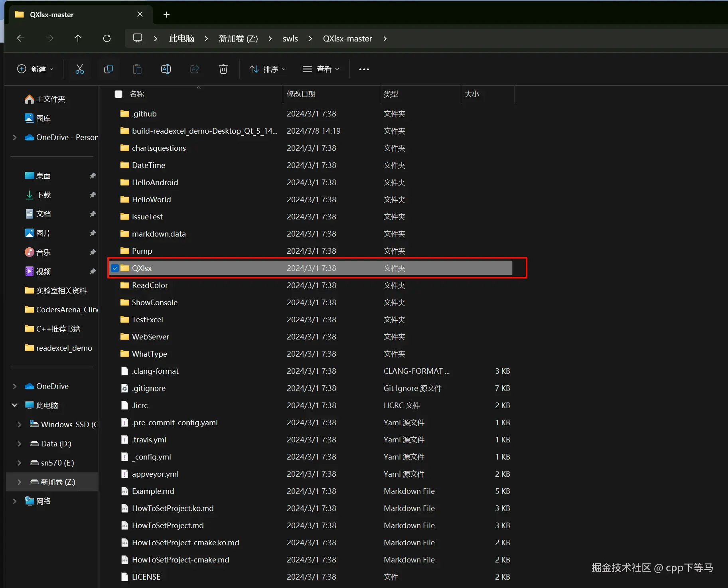Click the Copy icon in toolbar
The width and height of the screenshot is (728, 588).
(108, 69)
